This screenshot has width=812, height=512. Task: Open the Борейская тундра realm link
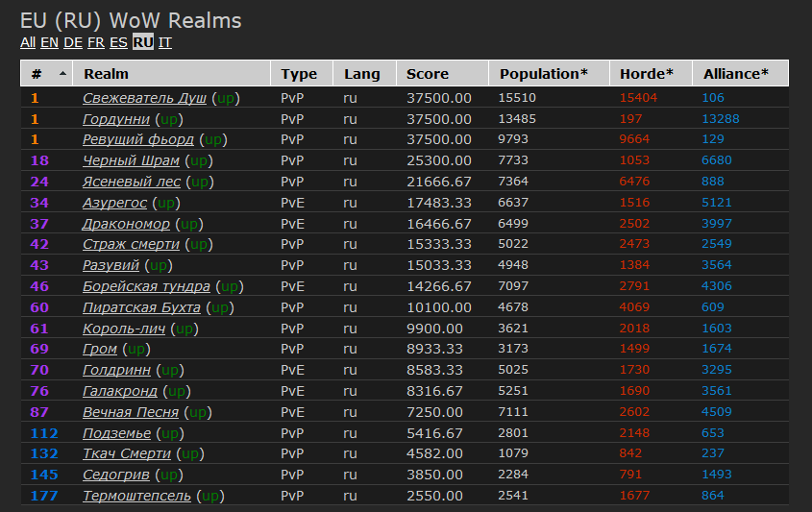[146, 286]
